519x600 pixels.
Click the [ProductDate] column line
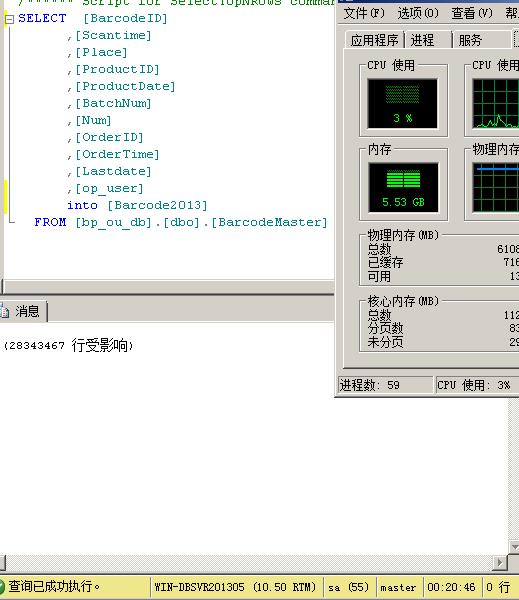[125, 86]
